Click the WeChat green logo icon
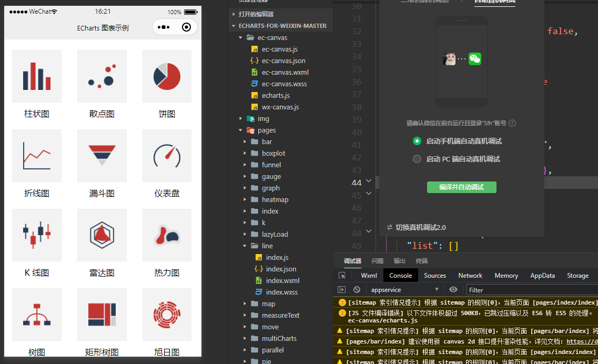 475,59
